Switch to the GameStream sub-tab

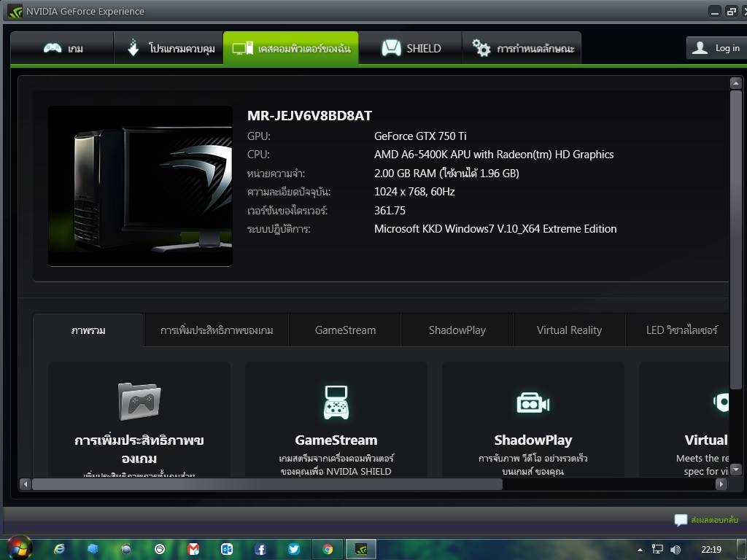click(345, 330)
